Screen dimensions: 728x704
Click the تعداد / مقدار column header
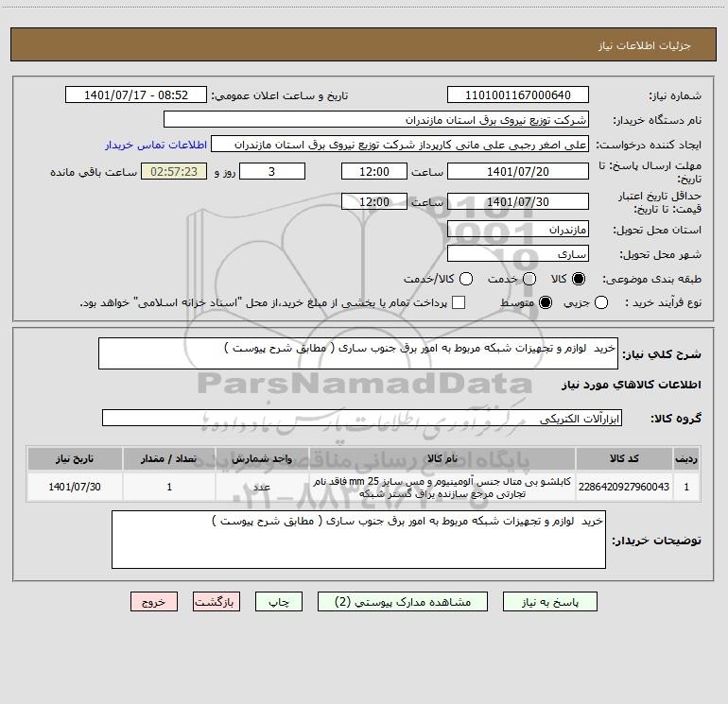(169, 458)
